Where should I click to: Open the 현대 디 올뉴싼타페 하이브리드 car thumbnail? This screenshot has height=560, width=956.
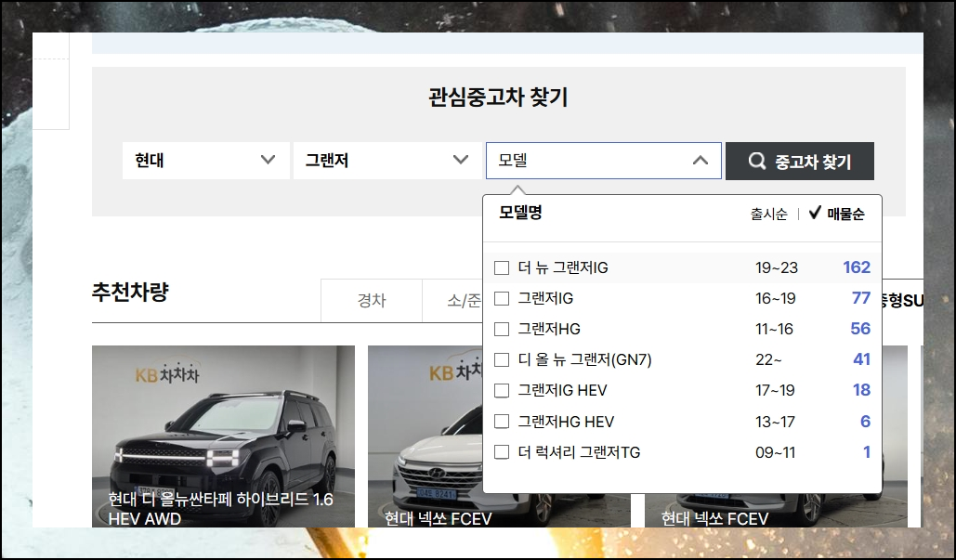223,436
